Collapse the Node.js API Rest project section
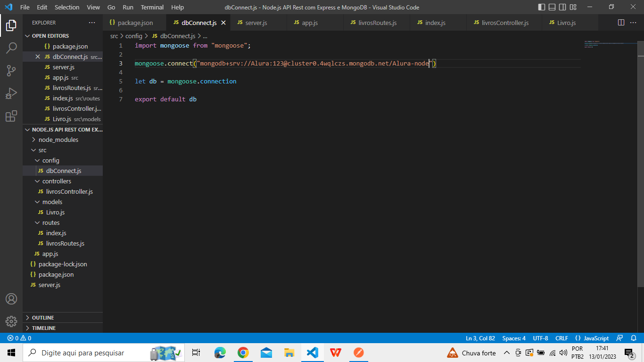644x362 pixels. (x=63, y=129)
